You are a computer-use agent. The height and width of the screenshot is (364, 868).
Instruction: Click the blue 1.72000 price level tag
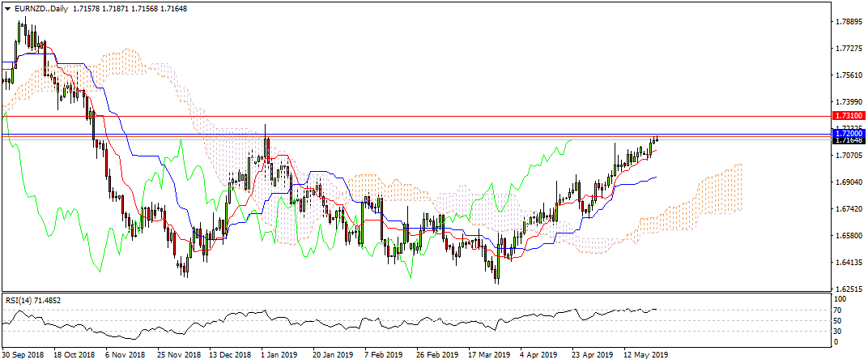(847, 132)
